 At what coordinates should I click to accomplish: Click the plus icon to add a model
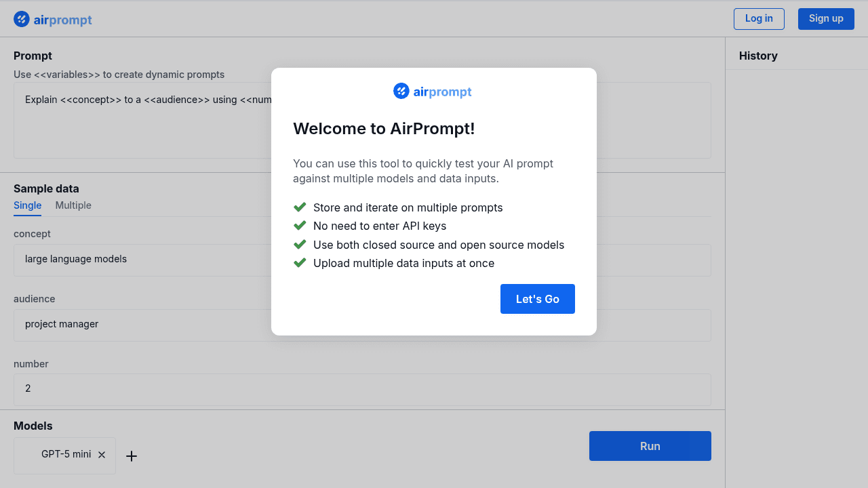(132, 456)
